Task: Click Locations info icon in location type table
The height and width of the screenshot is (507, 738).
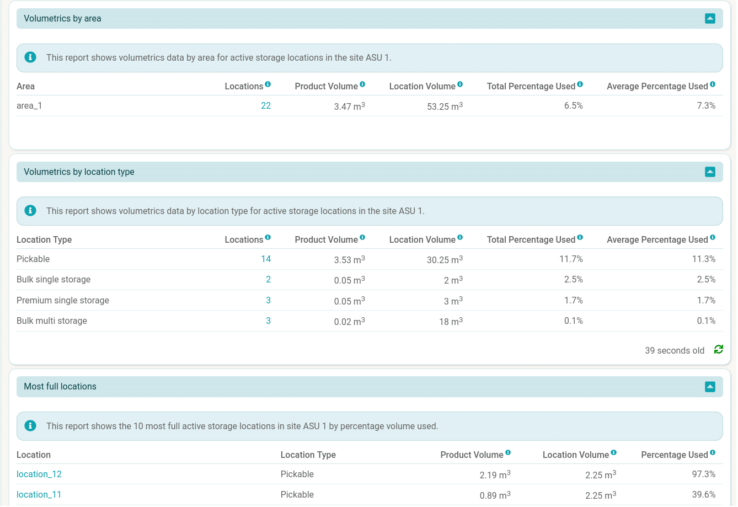Action: point(267,238)
